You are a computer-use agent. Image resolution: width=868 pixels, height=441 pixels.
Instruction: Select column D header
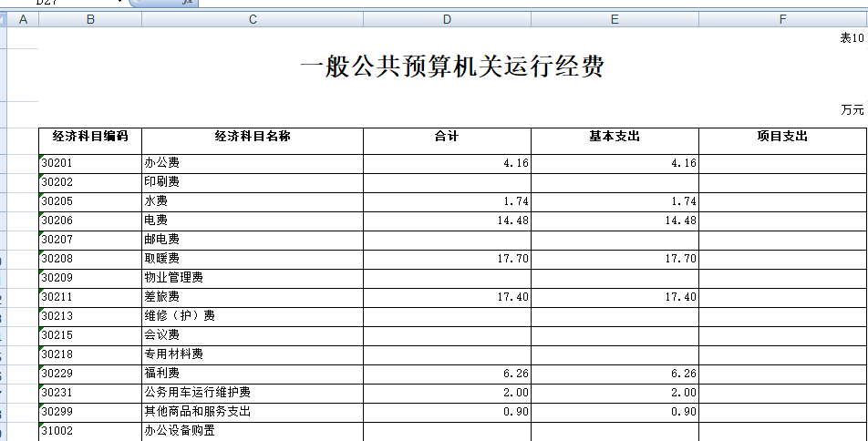tap(447, 19)
